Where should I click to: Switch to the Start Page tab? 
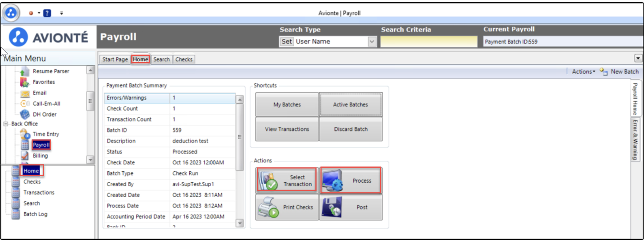pos(115,59)
